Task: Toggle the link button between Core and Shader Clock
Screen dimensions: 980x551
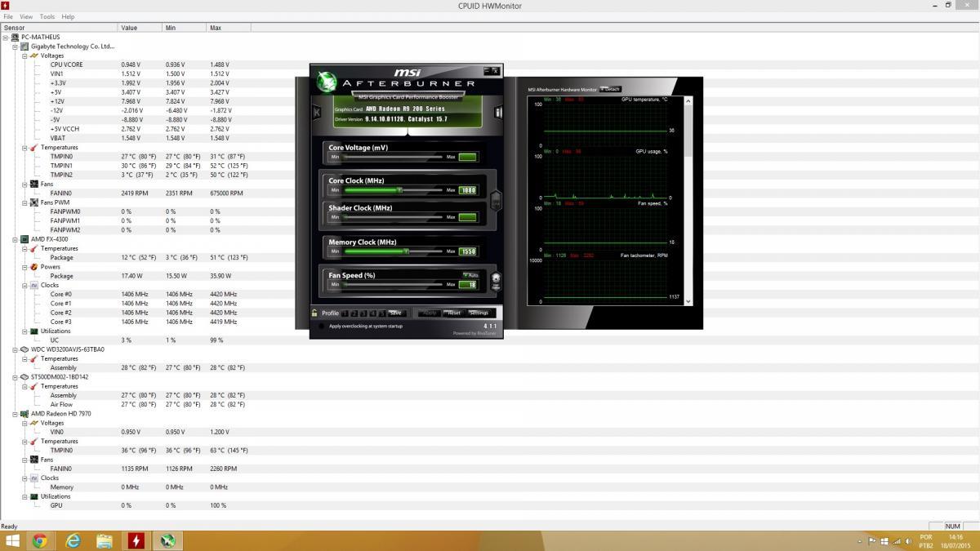Action: click(x=495, y=199)
